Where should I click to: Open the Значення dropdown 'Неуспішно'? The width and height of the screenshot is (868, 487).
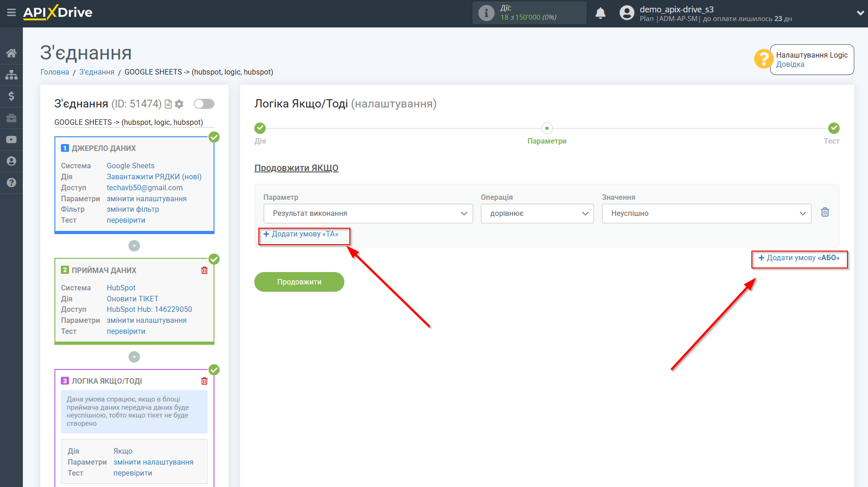(707, 214)
